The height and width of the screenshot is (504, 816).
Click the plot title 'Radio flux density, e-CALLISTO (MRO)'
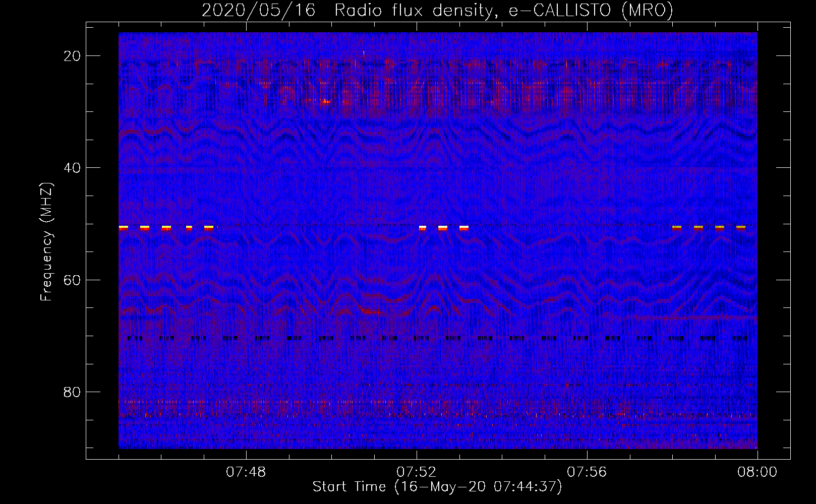coord(503,10)
